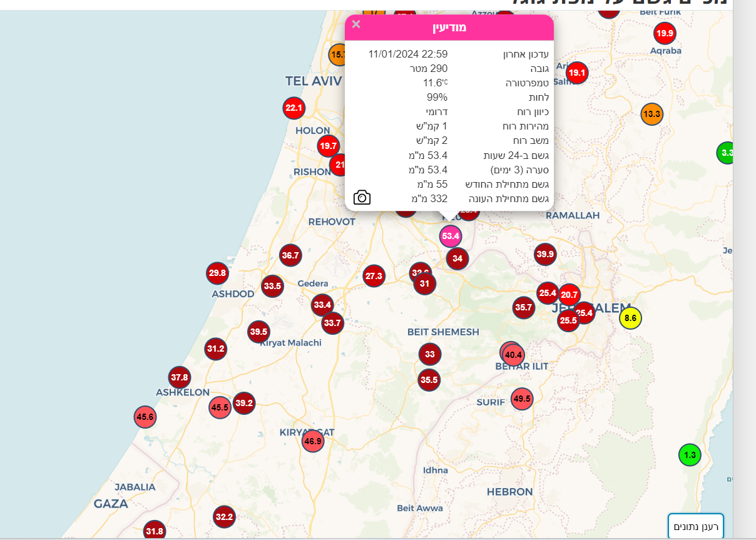This screenshot has height=540, width=756.
Task: Close the Modiin station popup
Action: click(356, 24)
